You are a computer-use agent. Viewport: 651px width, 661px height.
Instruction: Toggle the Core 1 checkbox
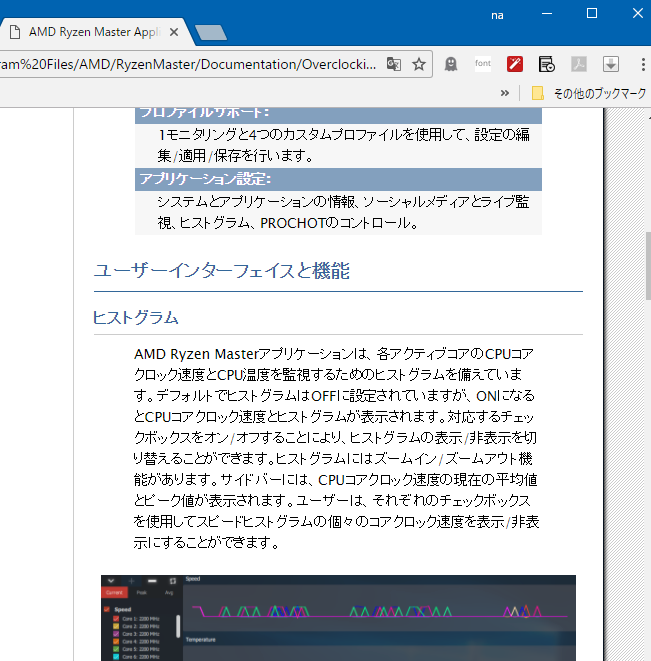[x=116, y=619]
